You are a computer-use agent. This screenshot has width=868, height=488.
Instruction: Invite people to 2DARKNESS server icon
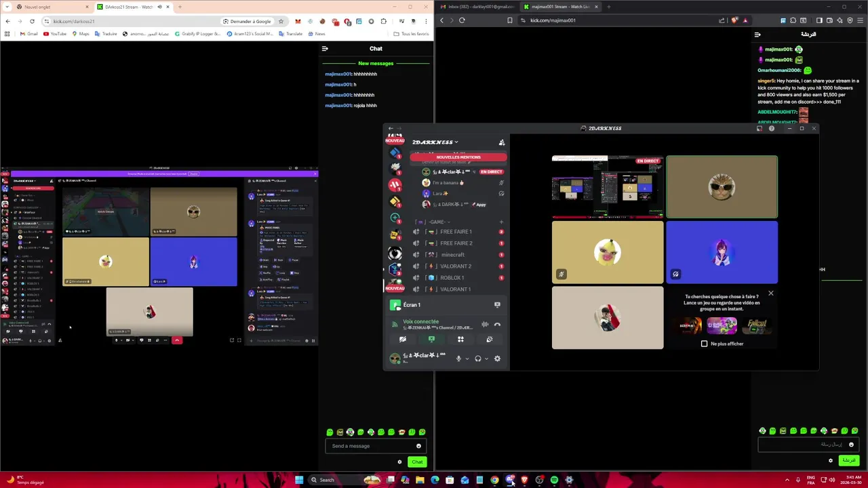click(x=502, y=142)
